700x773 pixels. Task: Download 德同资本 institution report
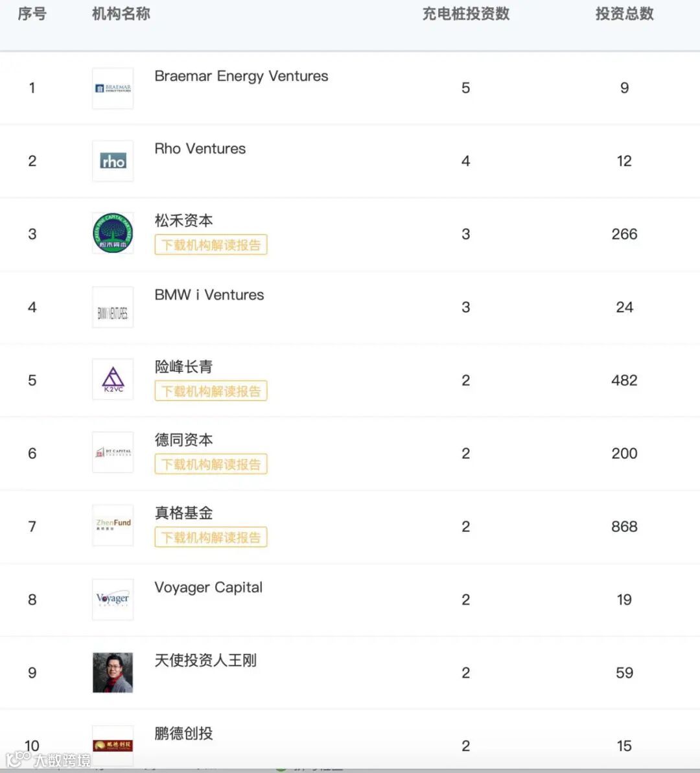(211, 465)
